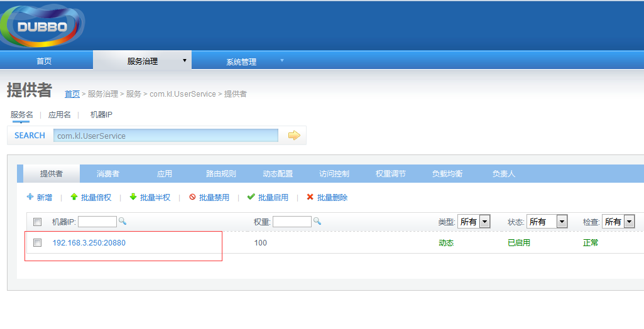Click the green checkmark 批量启用 icon
This screenshot has width=644, height=329.
click(251, 197)
